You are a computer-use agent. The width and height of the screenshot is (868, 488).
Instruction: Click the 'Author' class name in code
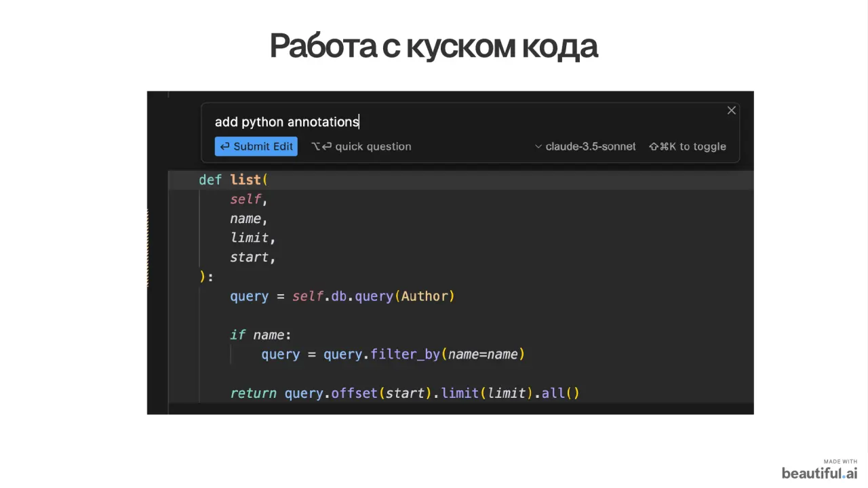[425, 296]
